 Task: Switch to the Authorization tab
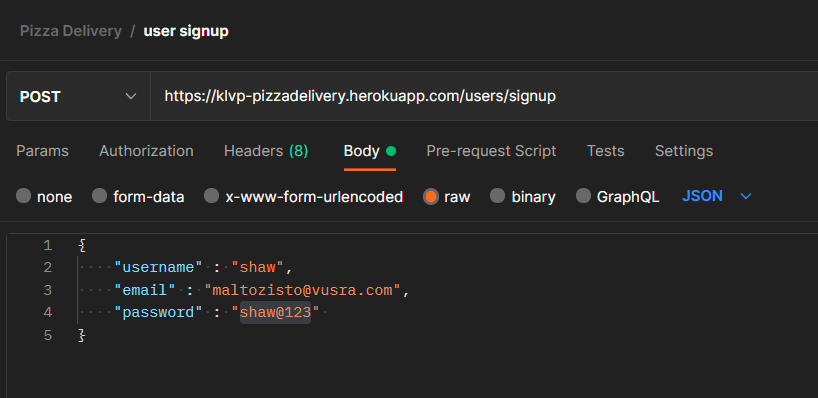146,151
